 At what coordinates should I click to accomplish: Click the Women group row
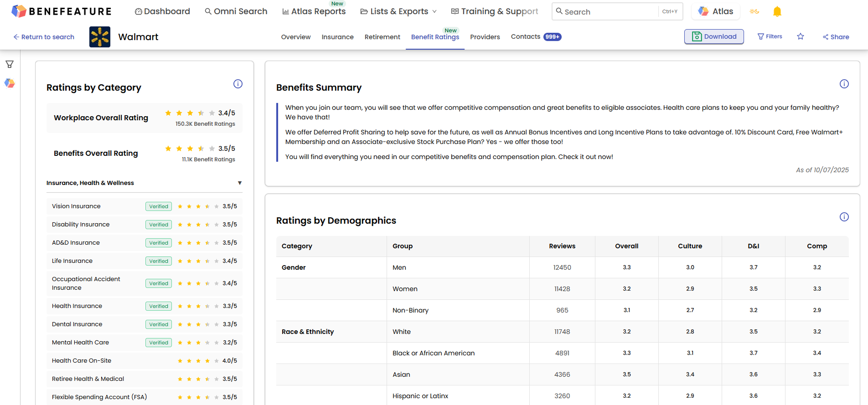(x=563, y=289)
